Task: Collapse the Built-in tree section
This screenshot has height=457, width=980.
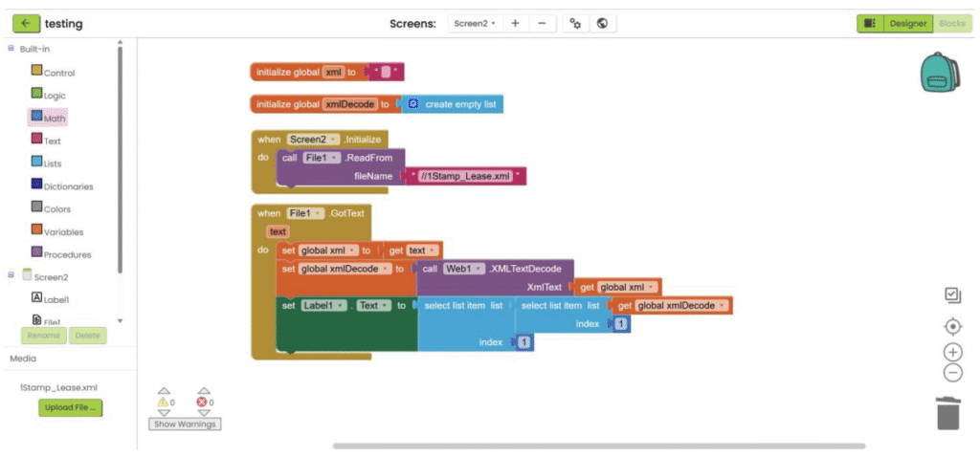Action: click(11, 48)
